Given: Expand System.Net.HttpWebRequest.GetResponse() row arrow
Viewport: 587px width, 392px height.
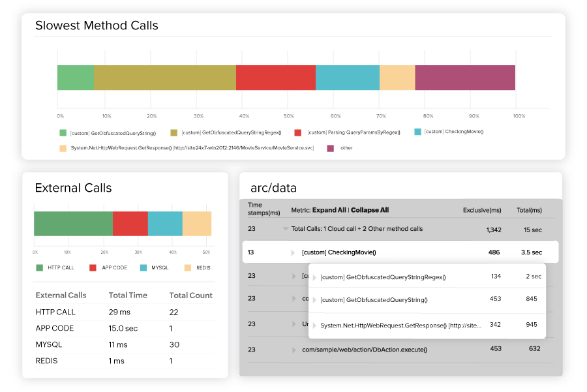Looking at the screenshot, I should coord(314,325).
